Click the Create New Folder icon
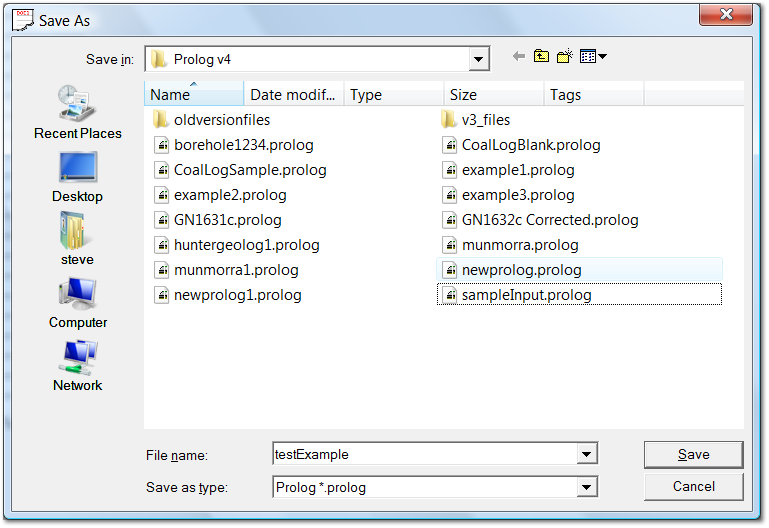The image size is (769, 528). 564,58
